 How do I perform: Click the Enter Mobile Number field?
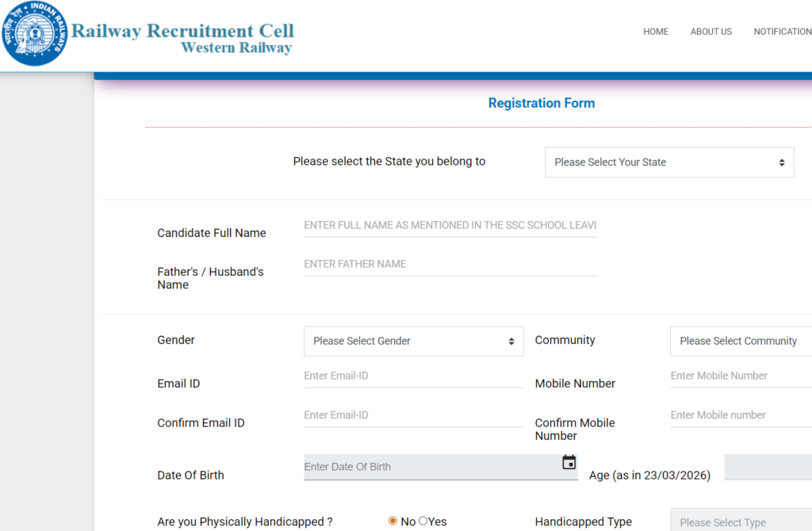[x=739, y=375]
